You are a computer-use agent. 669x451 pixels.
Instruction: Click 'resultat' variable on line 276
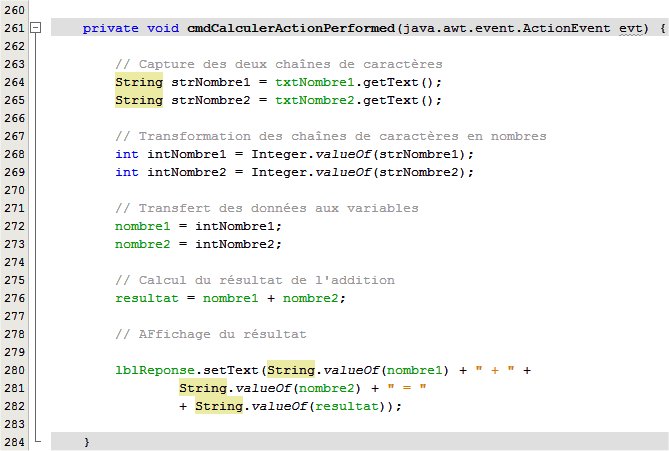(147, 298)
